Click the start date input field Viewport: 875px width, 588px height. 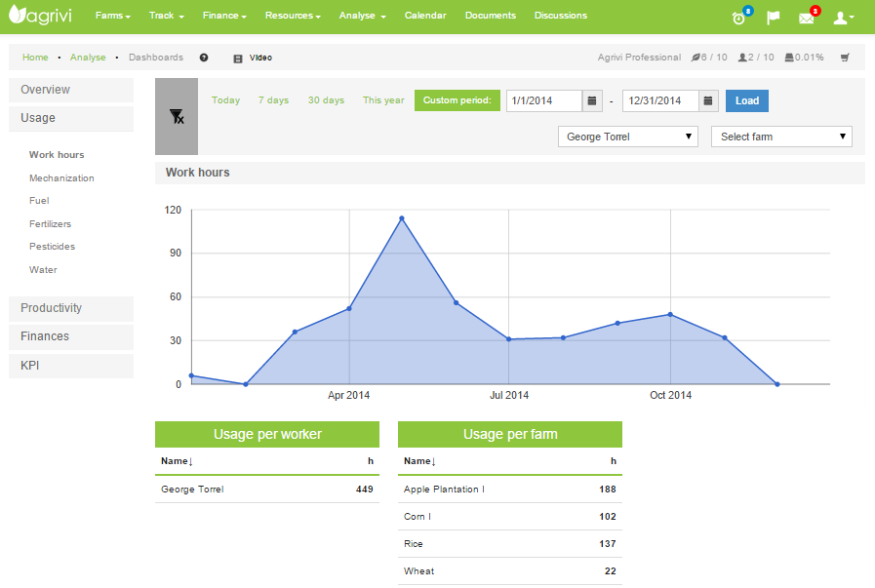[x=543, y=100]
